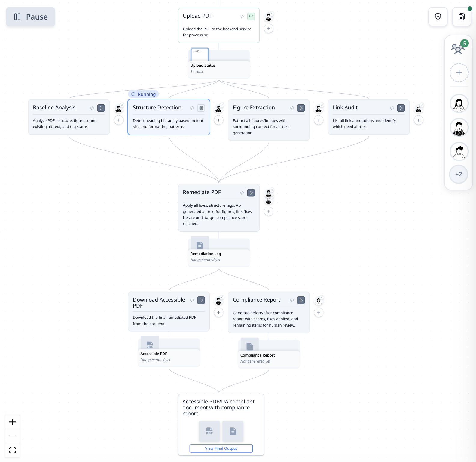
Task: Open the Upload Status output thumbnail
Action: click(200, 55)
